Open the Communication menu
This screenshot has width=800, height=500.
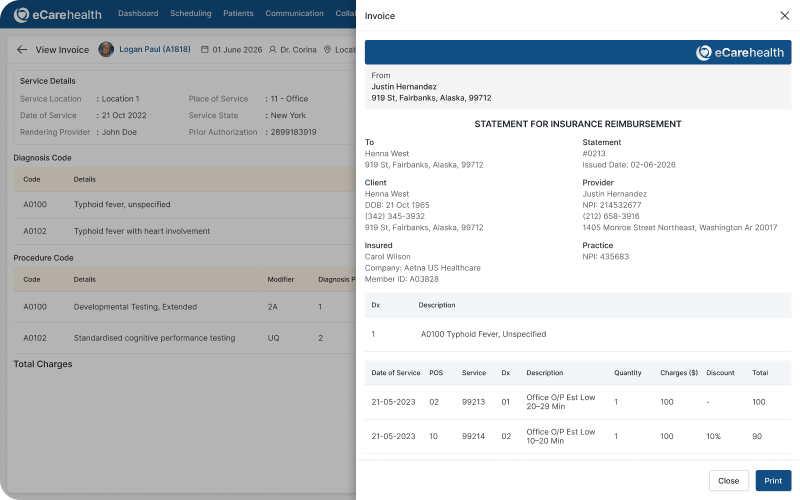(294, 13)
